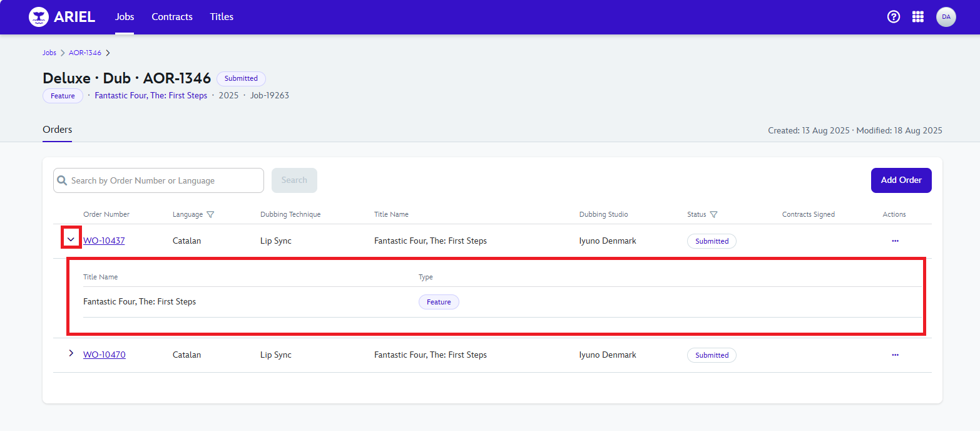Switch to the Contracts menu item
The height and width of the screenshot is (431, 980).
(171, 17)
